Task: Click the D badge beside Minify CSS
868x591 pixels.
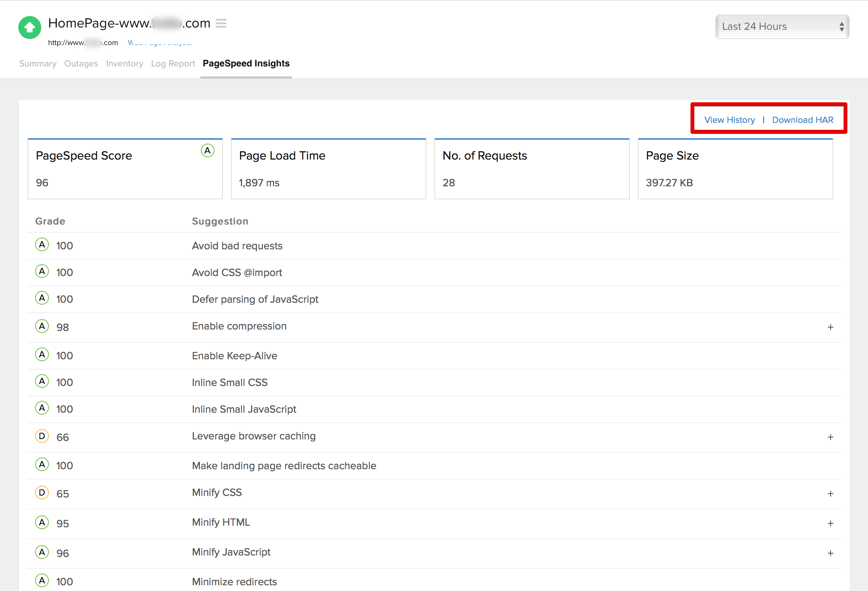Action: click(42, 492)
